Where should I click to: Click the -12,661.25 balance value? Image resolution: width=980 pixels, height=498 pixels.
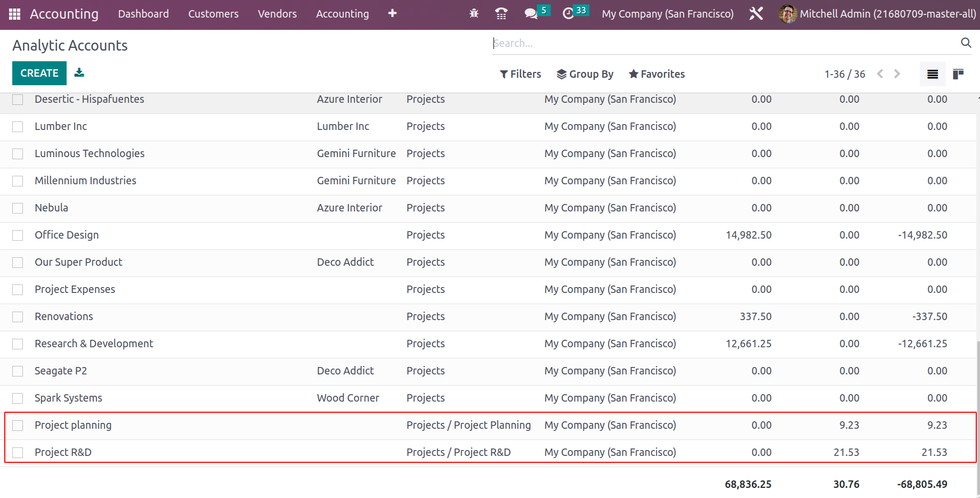point(922,344)
